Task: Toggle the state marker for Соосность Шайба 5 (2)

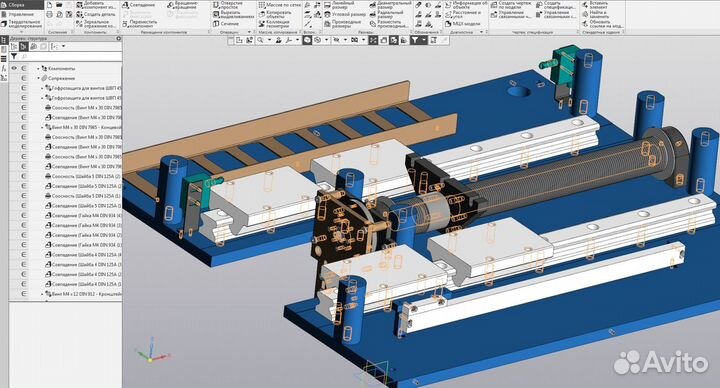Action: 24,176
